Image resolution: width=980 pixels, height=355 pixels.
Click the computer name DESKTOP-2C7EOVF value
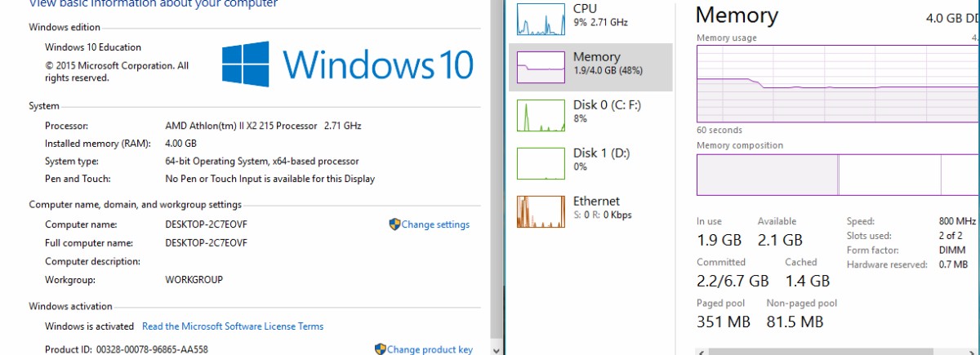pyautogui.click(x=206, y=224)
